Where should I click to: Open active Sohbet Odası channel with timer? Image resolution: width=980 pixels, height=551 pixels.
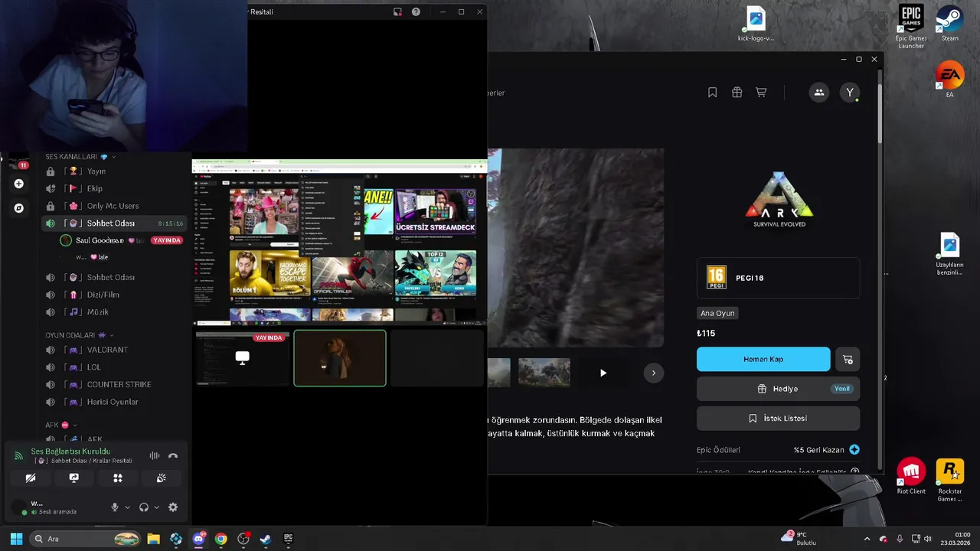(x=113, y=223)
